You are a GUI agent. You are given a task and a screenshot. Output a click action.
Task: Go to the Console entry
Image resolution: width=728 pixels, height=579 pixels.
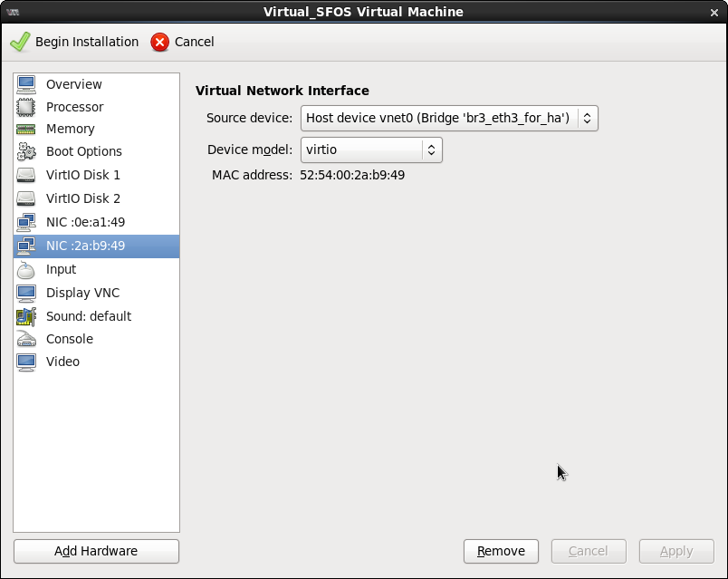[x=70, y=339]
